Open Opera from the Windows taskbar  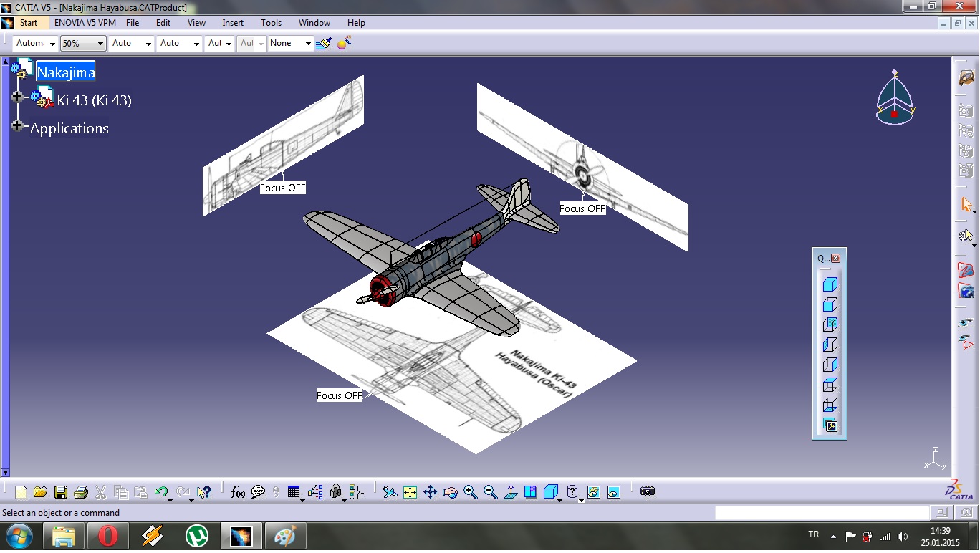point(108,536)
